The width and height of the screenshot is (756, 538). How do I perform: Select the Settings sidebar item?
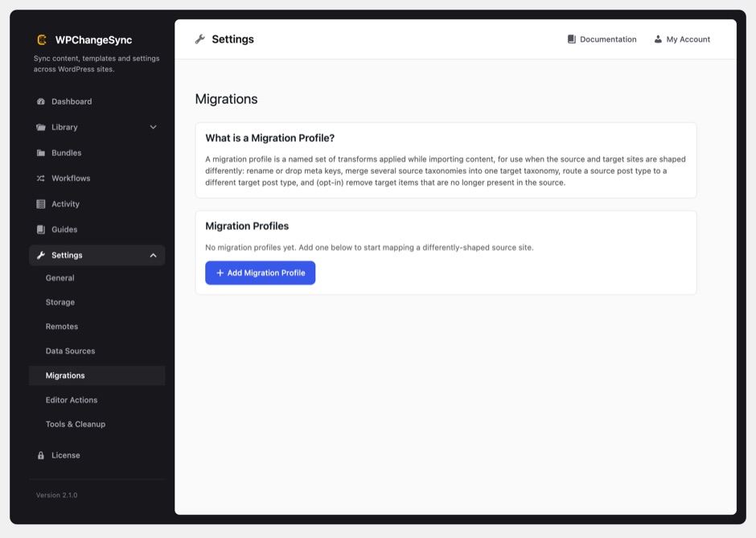[x=97, y=255]
